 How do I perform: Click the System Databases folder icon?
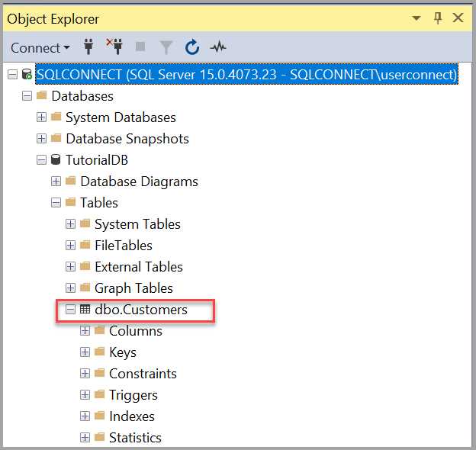[x=56, y=117]
